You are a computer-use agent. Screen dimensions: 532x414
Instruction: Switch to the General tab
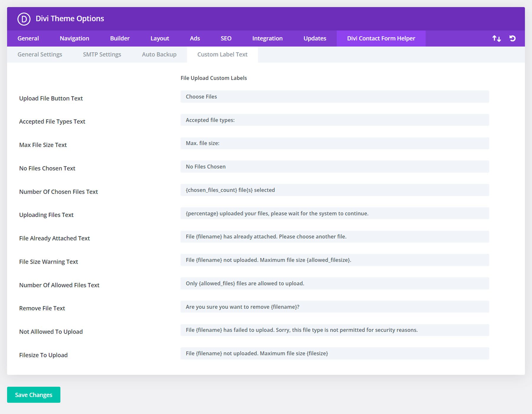click(x=28, y=38)
